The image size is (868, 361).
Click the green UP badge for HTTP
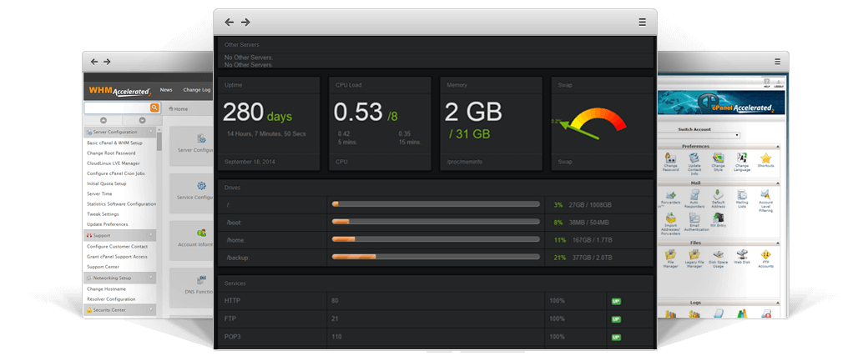point(616,301)
